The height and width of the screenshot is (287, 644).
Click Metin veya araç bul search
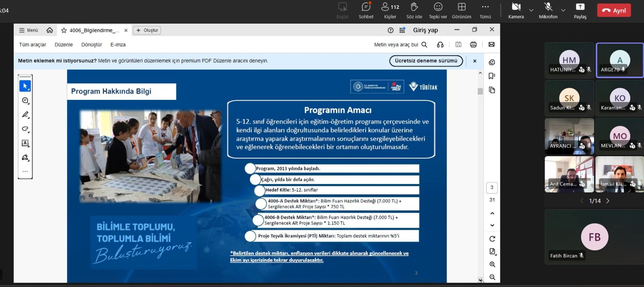400,45
